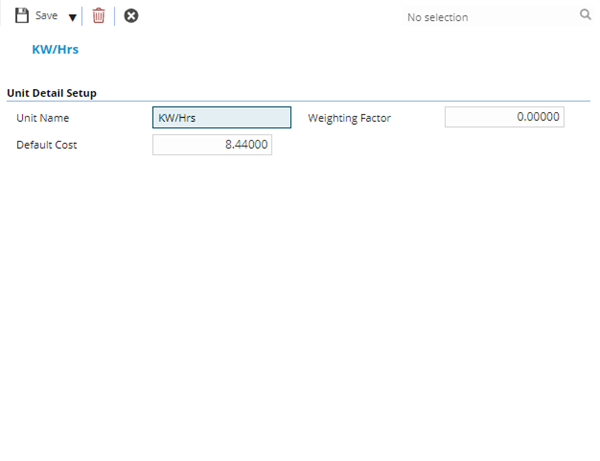
Task: Click the magnifying glass search icon
Action: pyautogui.click(x=585, y=15)
